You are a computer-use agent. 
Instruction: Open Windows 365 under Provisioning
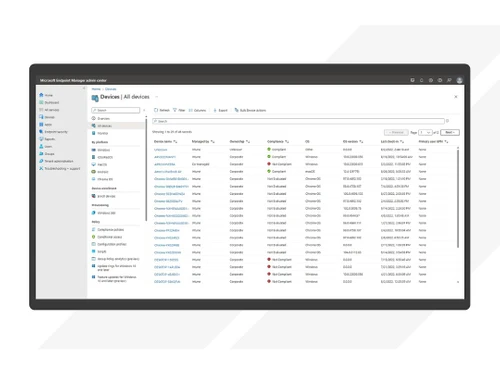(x=104, y=213)
